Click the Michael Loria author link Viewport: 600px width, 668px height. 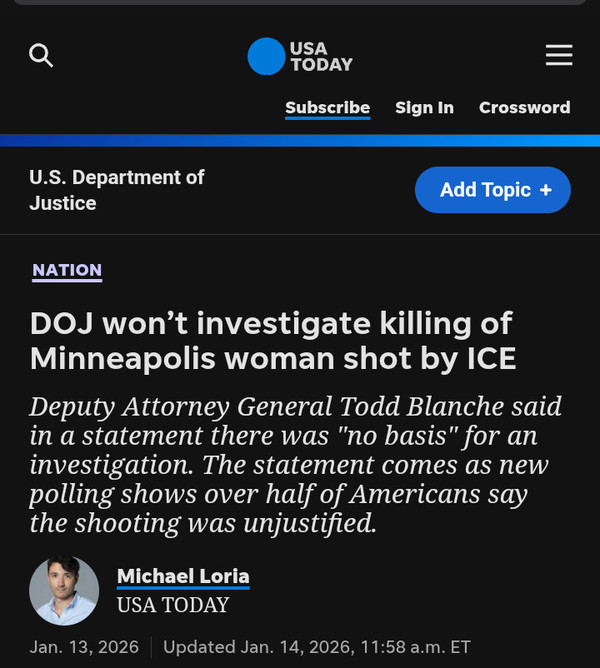pos(183,577)
